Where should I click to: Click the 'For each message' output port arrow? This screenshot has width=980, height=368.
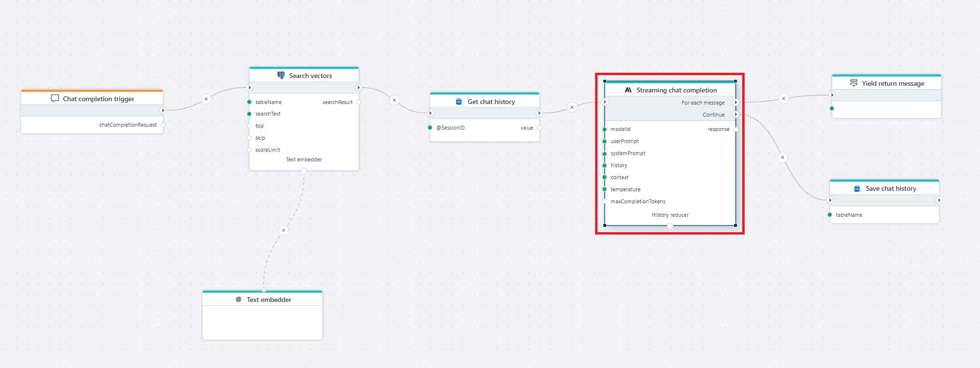[735, 103]
